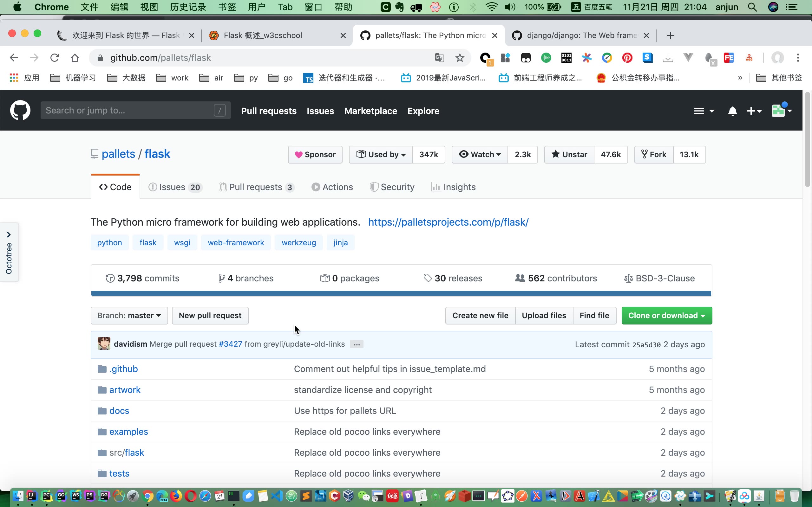This screenshot has height=507, width=812.
Task: Click the Pinterest extension icon
Action: click(x=627, y=58)
